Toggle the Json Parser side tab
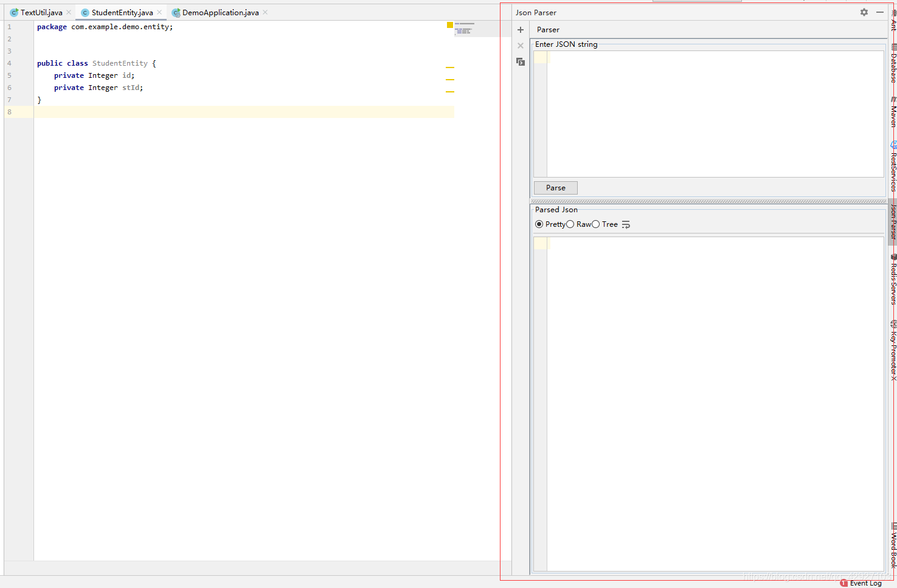 click(893, 221)
